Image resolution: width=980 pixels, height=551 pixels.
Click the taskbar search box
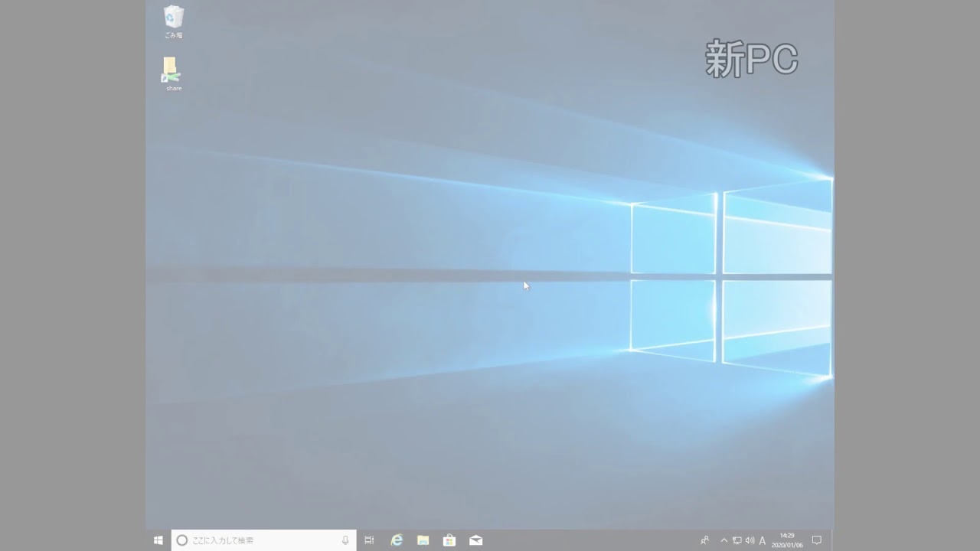(x=263, y=540)
